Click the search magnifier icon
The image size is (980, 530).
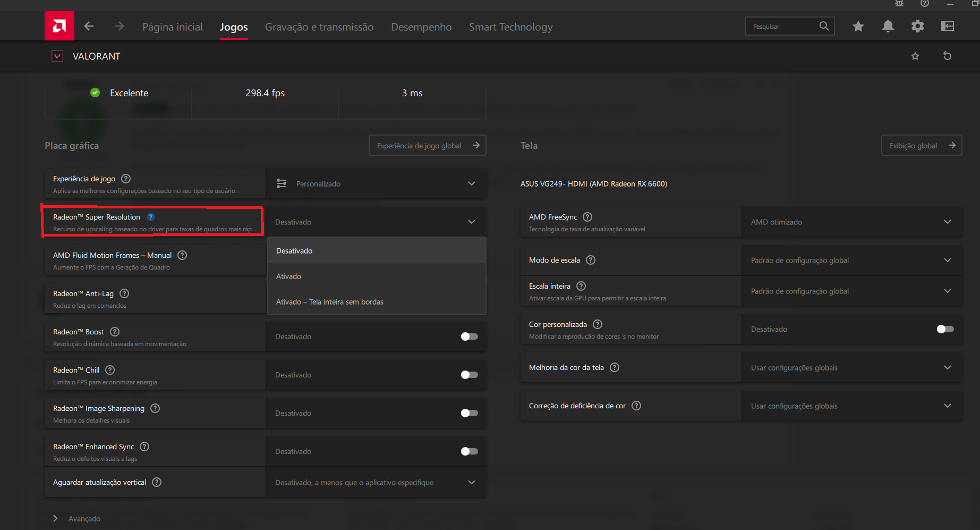824,26
